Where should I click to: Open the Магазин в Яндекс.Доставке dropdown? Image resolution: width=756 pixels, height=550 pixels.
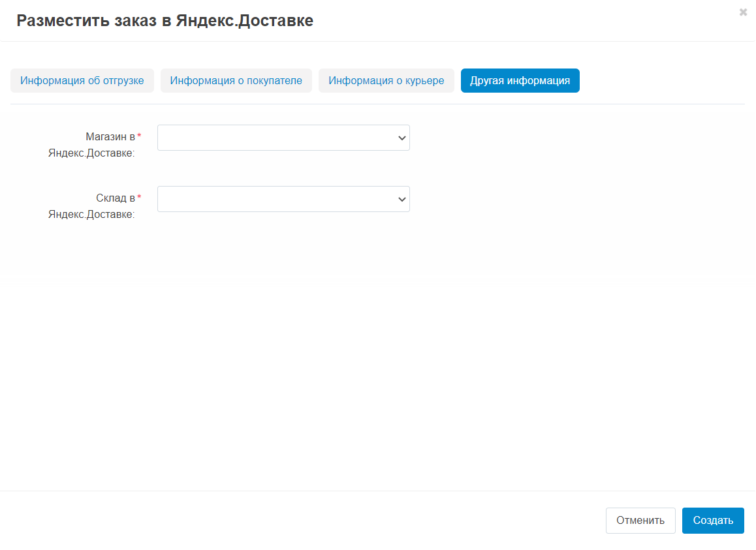click(283, 138)
